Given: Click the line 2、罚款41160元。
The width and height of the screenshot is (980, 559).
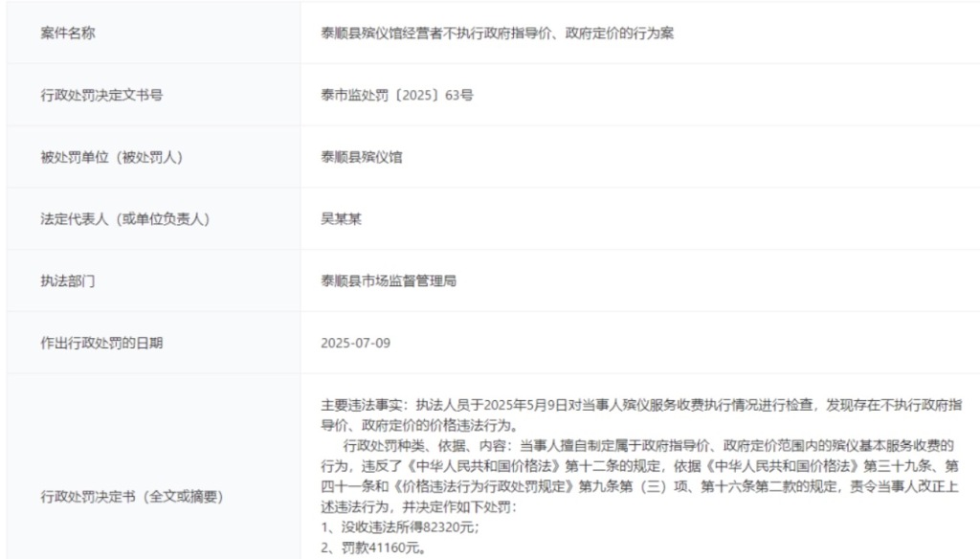Looking at the screenshot, I should click(374, 548).
